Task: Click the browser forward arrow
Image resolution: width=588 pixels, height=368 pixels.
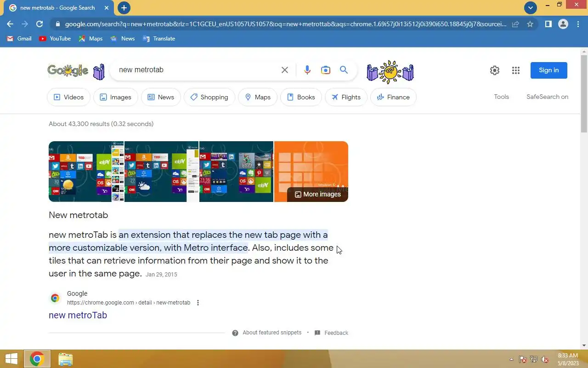Action: tap(25, 24)
